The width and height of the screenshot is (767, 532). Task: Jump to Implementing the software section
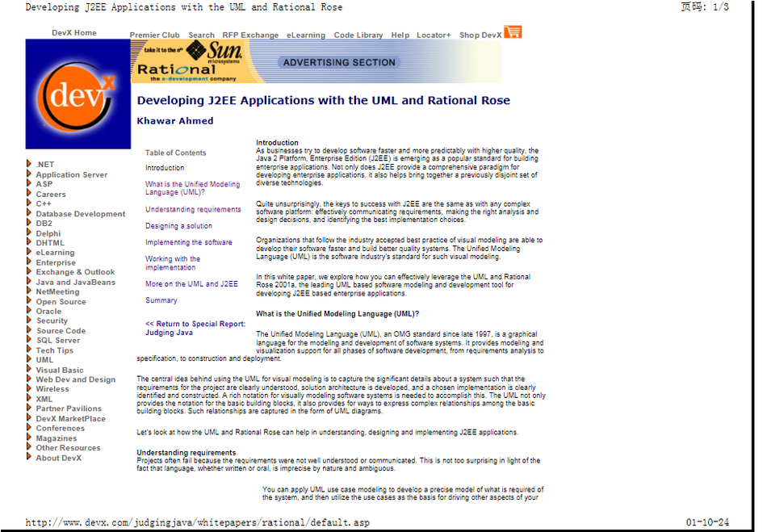pos(188,242)
